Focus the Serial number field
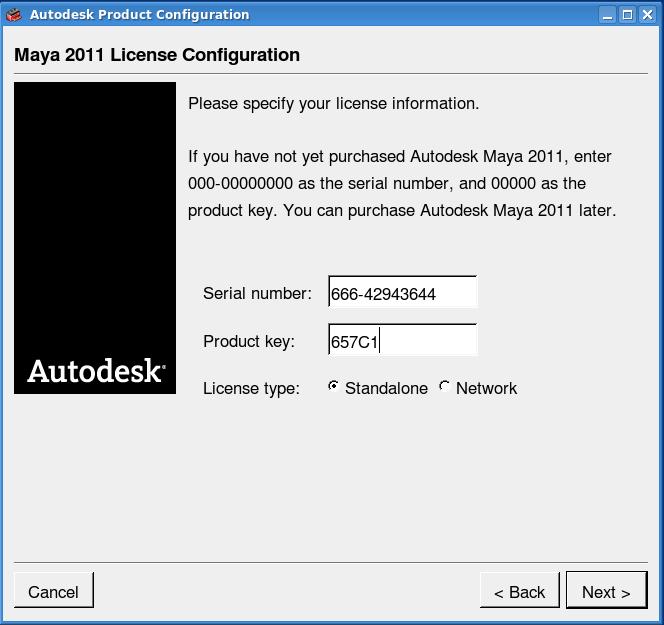Image resolution: width=664 pixels, height=625 pixels. coord(402,291)
